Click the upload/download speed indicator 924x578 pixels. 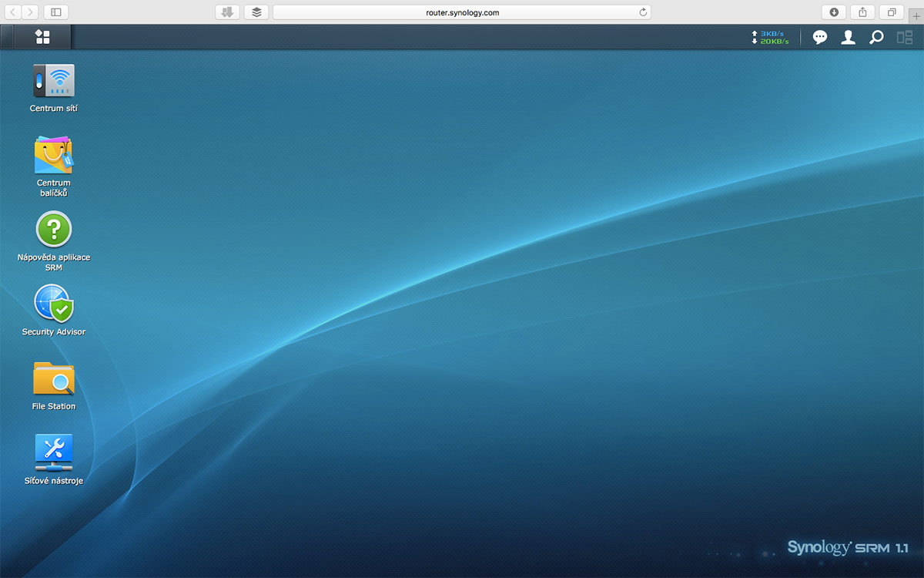click(770, 37)
